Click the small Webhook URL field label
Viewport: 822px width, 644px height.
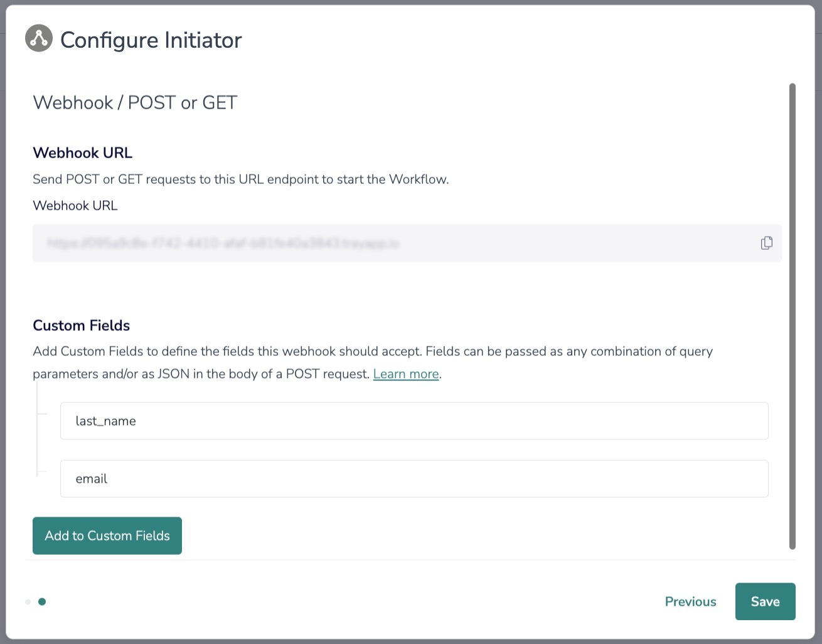75,206
